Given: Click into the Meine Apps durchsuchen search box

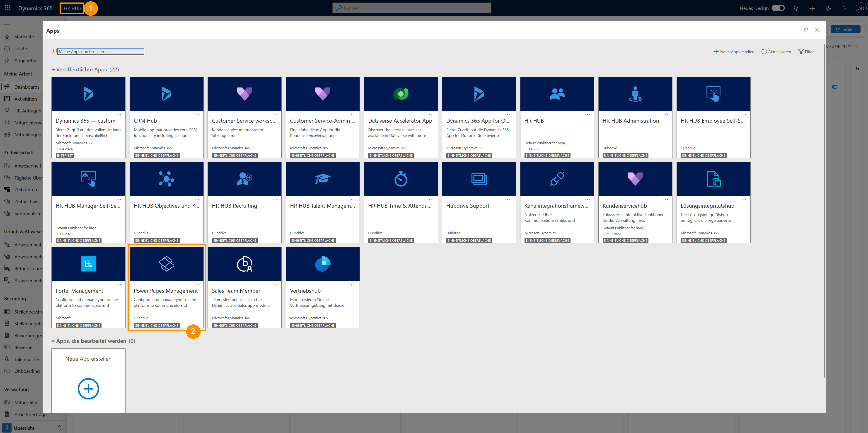Looking at the screenshot, I should 100,52.
